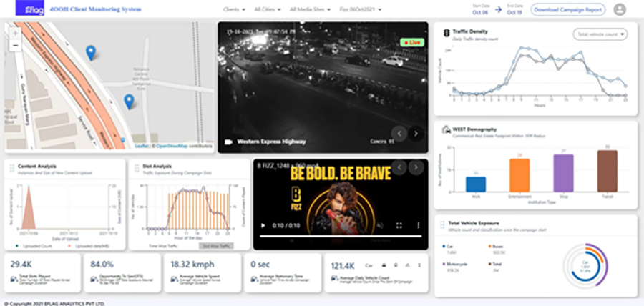Image resolution: width=644 pixels, height=306 pixels.
Task: Click the Western Express Highway camera label
Action: click(x=271, y=142)
